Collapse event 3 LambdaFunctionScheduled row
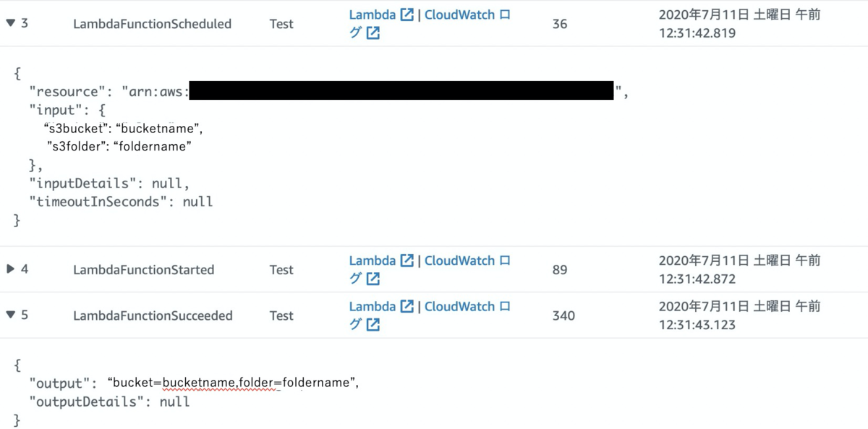 tap(10, 23)
